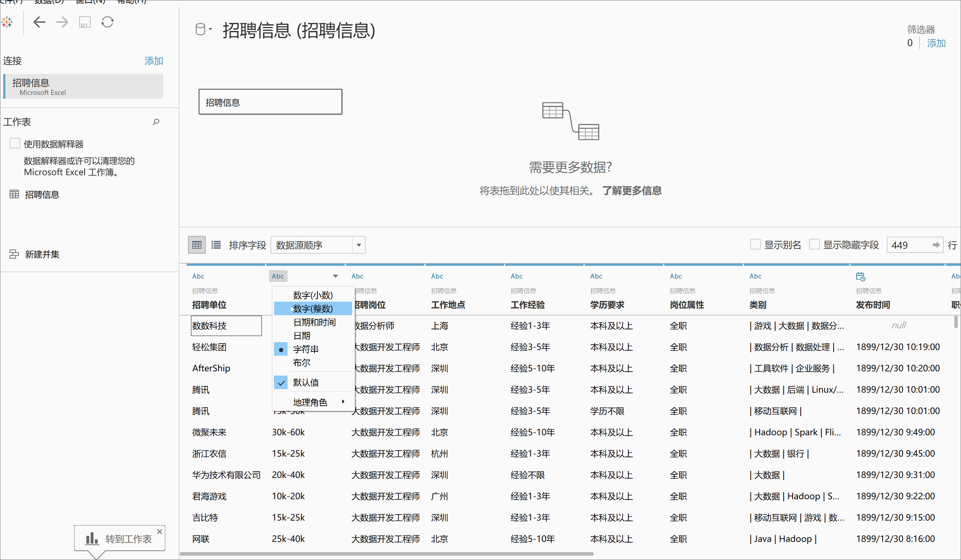Select 数字(整数) in the type menu
Viewport: 961px width, 560px height.
[313, 308]
